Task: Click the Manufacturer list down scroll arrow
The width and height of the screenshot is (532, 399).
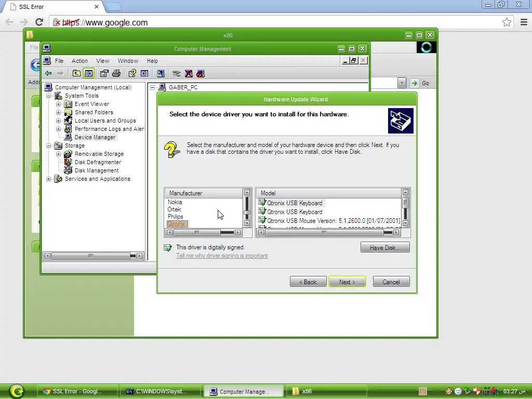Action: [x=247, y=223]
